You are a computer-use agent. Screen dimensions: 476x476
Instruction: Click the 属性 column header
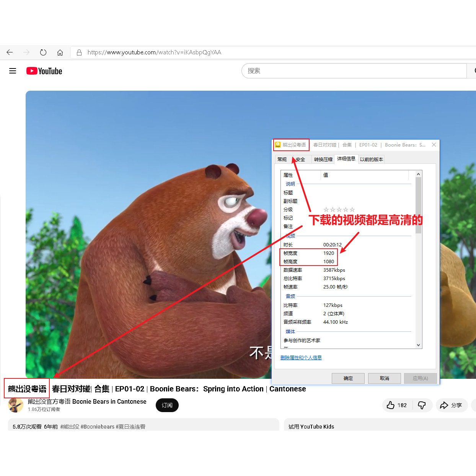(301, 175)
